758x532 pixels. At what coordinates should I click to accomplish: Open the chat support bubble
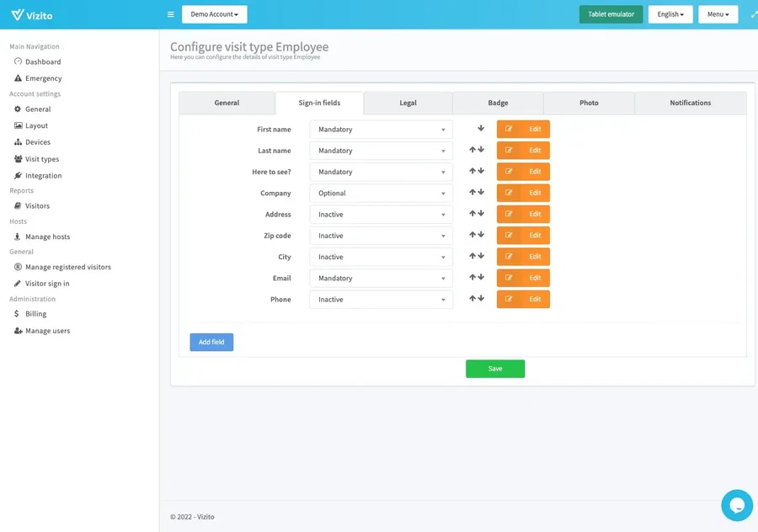click(736, 505)
